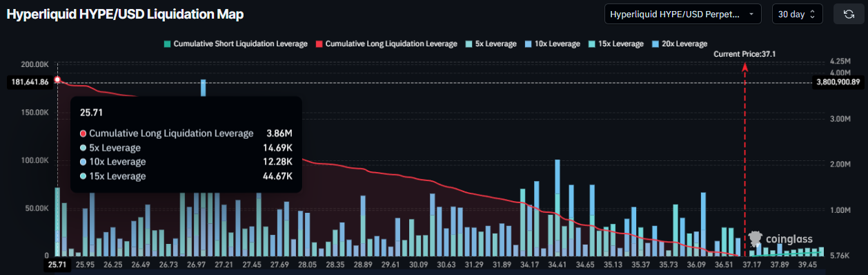The height and width of the screenshot is (275, 868).
Task: Click the 100.00K left axis label
Action: click(x=35, y=160)
